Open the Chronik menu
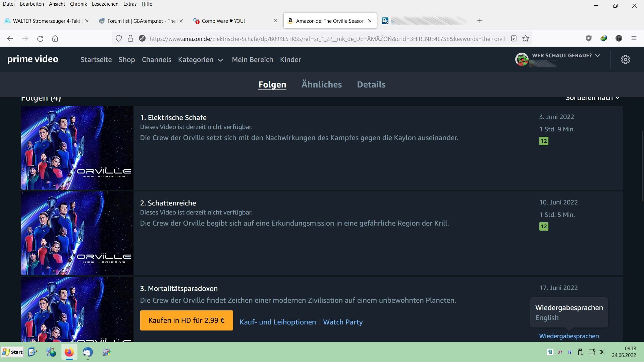 78,4
